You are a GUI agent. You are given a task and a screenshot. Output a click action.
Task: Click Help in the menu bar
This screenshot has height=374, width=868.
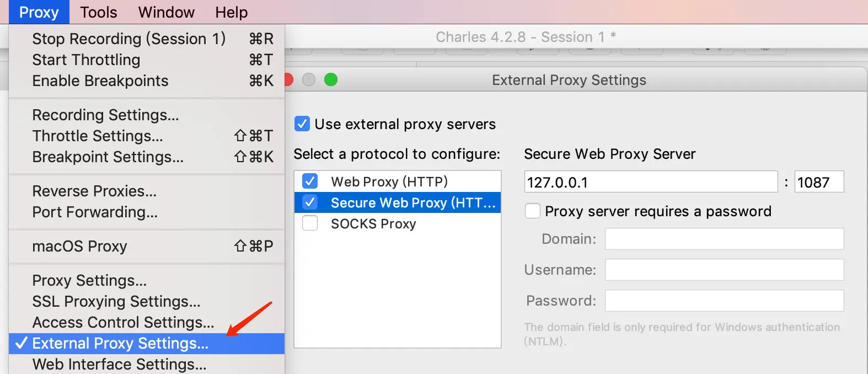pyautogui.click(x=231, y=12)
